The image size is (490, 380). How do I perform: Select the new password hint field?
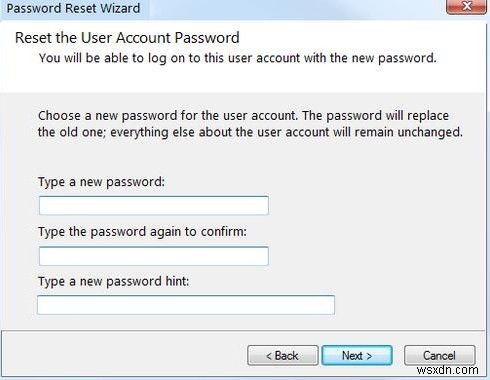[x=186, y=305]
